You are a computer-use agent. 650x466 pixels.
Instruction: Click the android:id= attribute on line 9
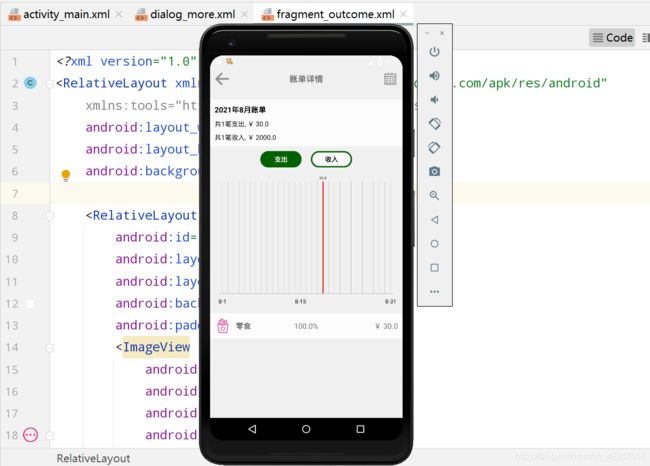click(156, 237)
